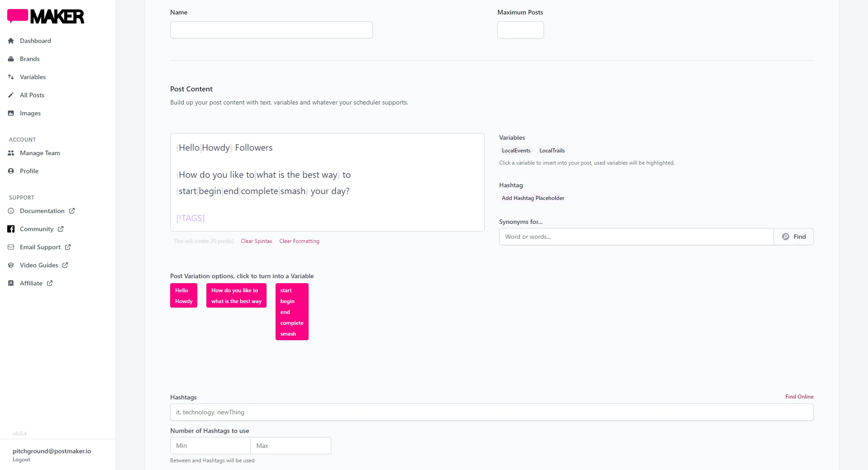Go to All Posts page
This screenshot has height=470, width=868.
pyautogui.click(x=32, y=95)
